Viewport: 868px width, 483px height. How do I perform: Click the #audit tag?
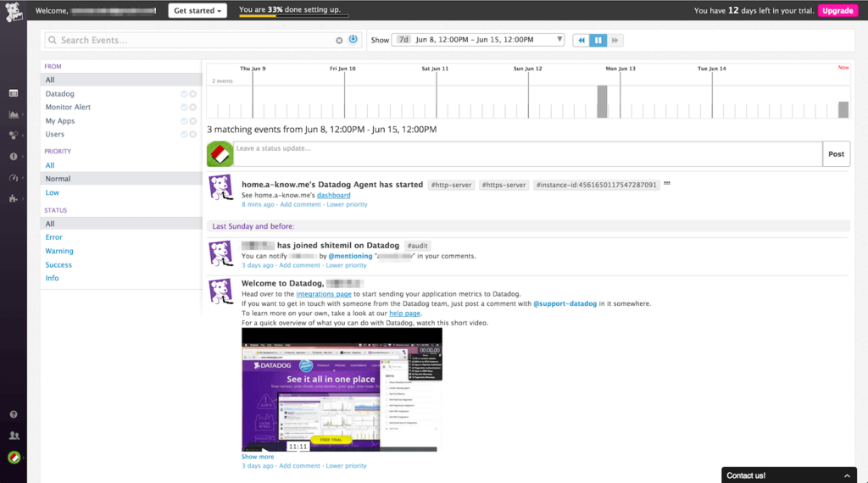417,246
